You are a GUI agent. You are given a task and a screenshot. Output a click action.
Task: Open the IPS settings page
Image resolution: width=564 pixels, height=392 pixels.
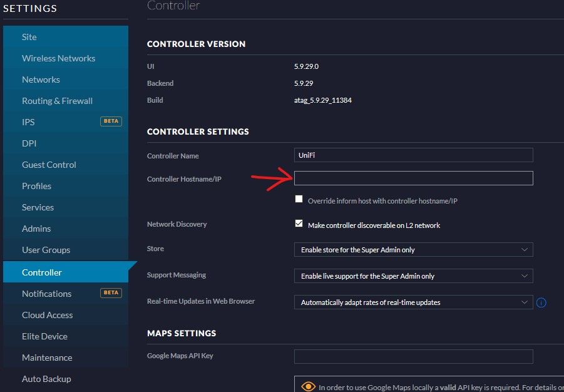coord(66,122)
